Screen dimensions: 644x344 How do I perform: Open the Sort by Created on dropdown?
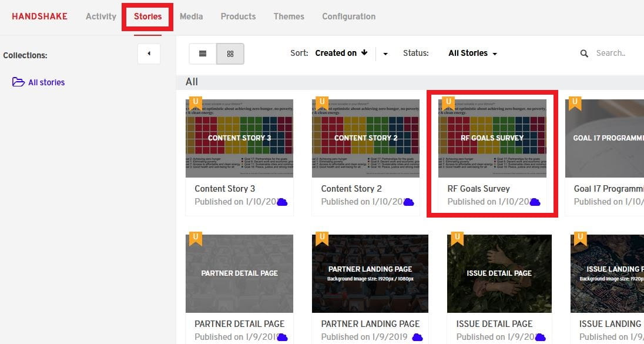[341, 53]
